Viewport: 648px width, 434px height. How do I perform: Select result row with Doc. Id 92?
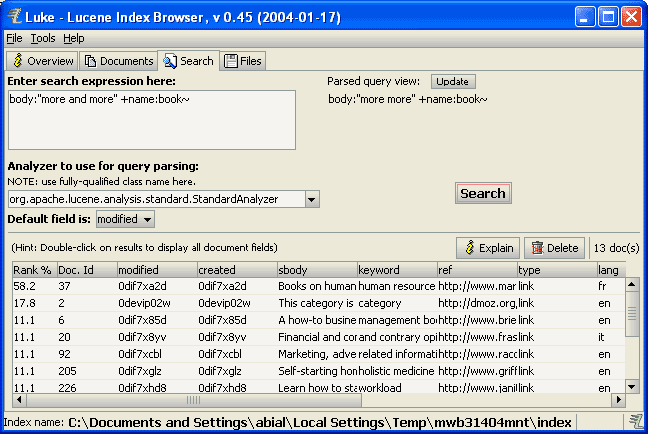click(x=319, y=354)
